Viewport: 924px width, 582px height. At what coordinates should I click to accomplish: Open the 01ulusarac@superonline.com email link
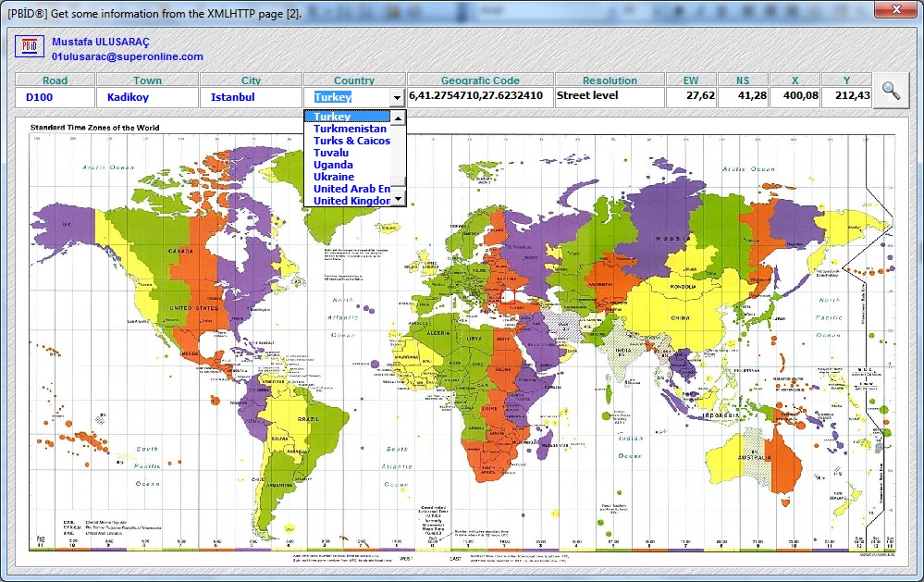click(x=133, y=57)
